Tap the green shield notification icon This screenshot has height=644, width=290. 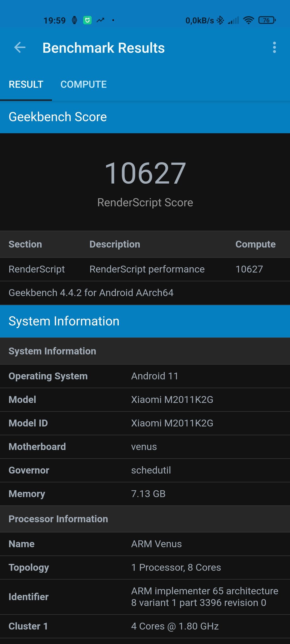point(87,20)
